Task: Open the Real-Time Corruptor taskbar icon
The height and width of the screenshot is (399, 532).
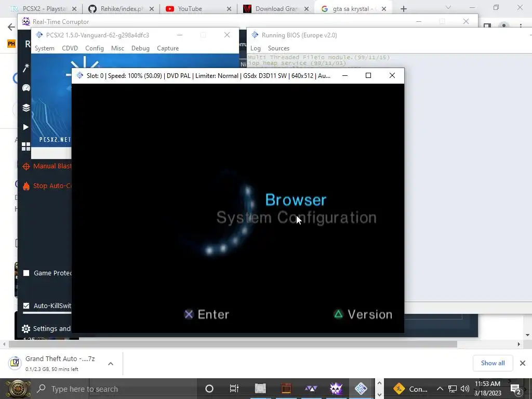Action: point(336,389)
